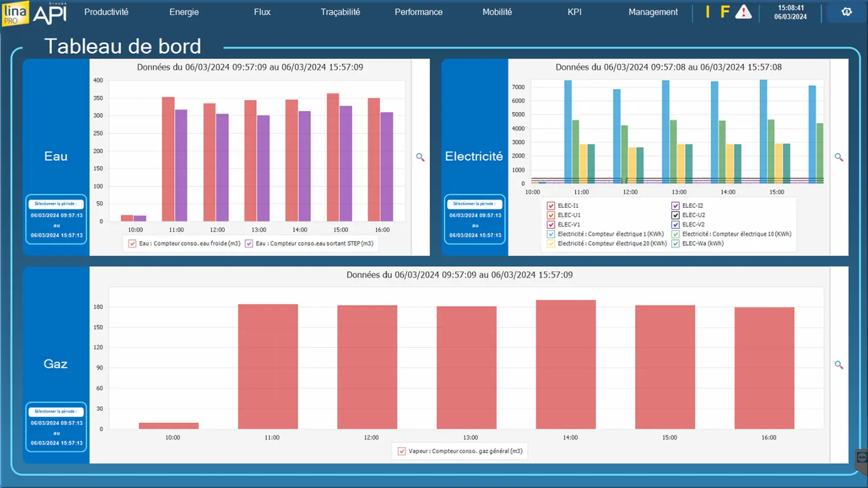Open the Energie menu

pyautogui.click(x=184, y=12)
